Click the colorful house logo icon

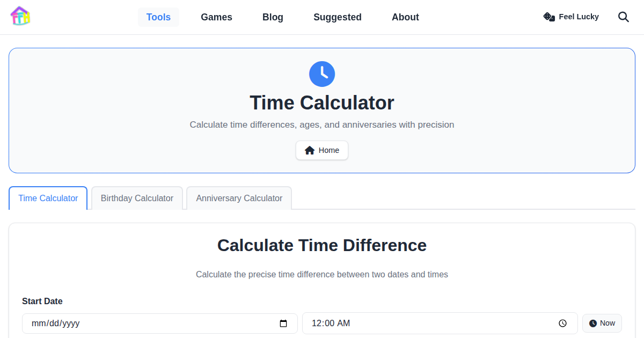coord(20,16)
